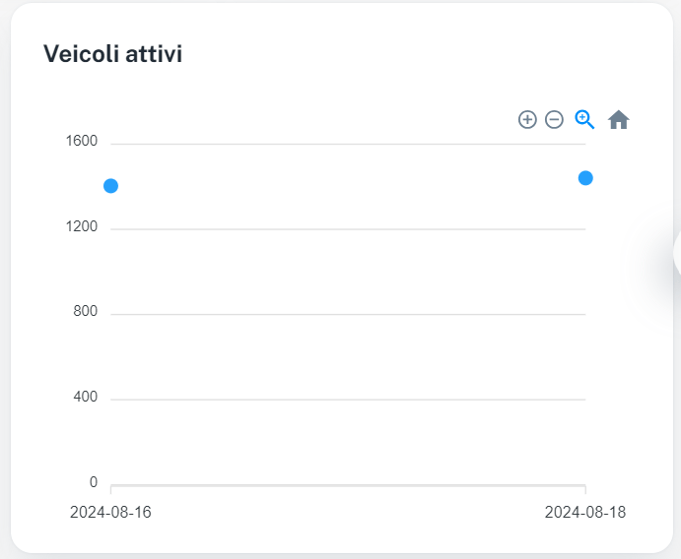
Task: Click the x-axis baseline of the chart
Action: coord(348,485)
